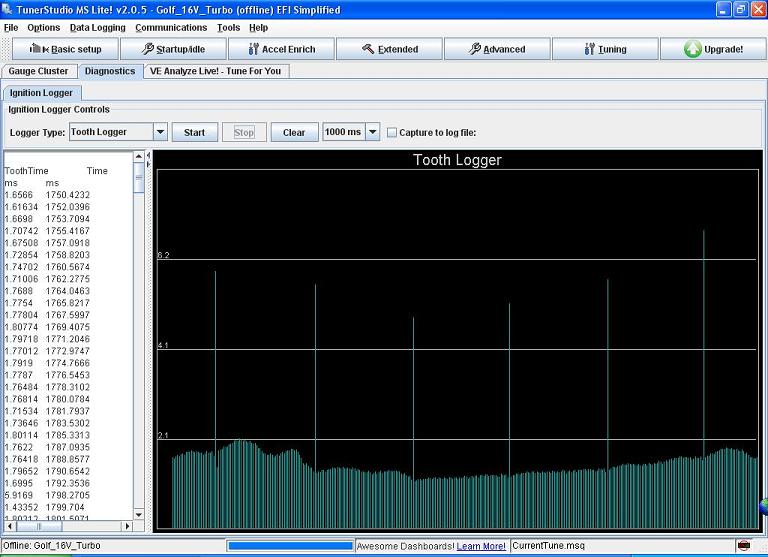Open the Data Logging menu
The image size is (768, 557).
pyautogui.click(x=98, y=28)
